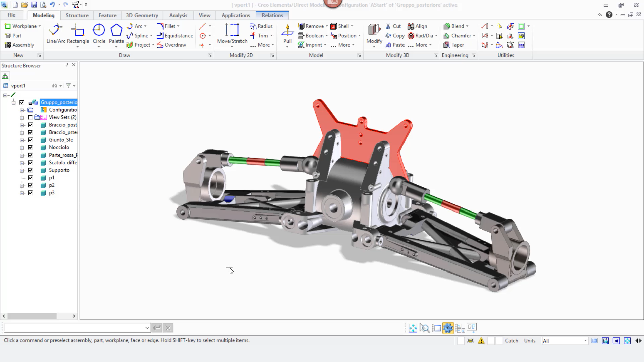Image resolution: width=644 pixels, height=362 pixels.
Task: Switch to the 3D Geometry tab
Action: point(142,15)
